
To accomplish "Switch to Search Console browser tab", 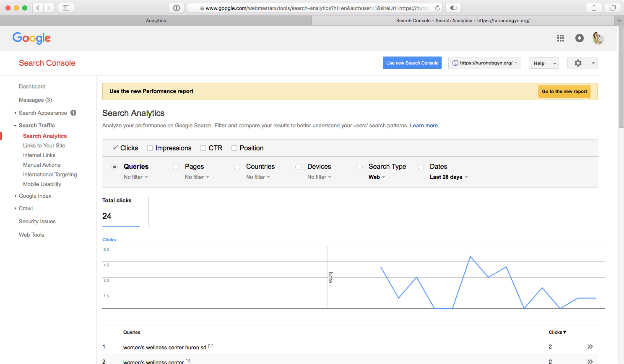I will click(463, 21).
